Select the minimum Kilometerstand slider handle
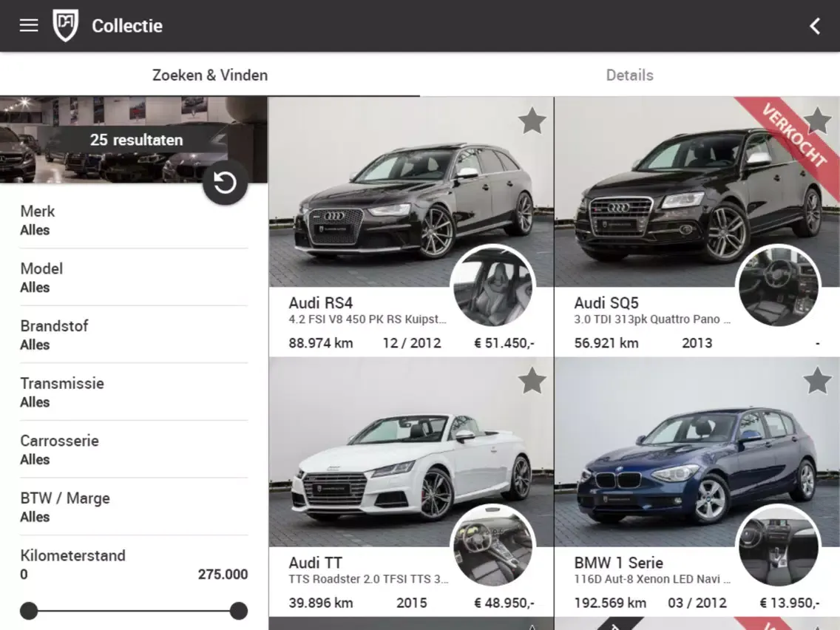 29,611
